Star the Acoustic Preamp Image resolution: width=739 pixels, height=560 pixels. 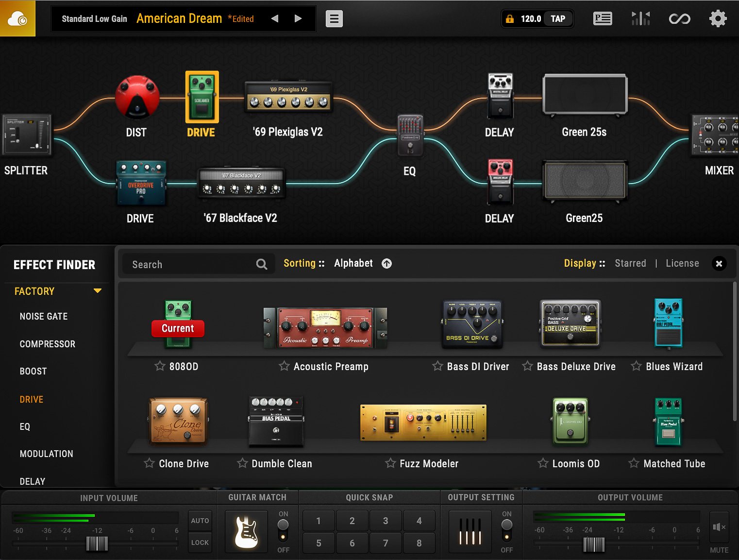[x=284, y=366]
